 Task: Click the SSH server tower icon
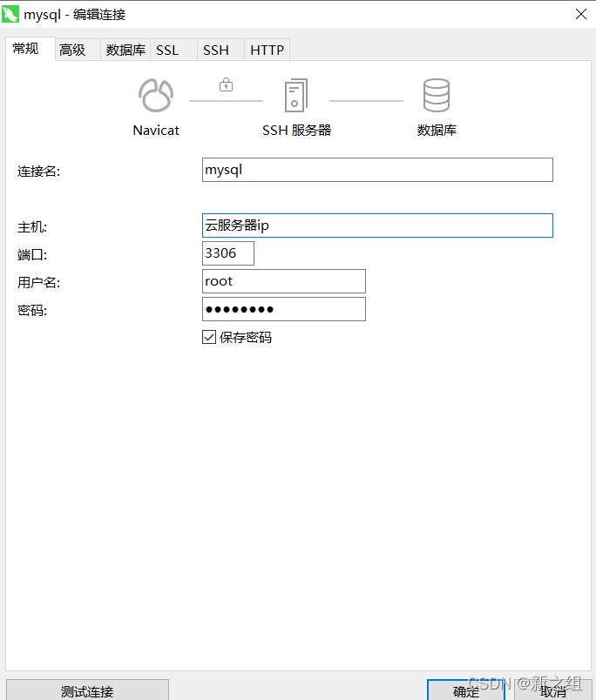click(x=296, y=96)
